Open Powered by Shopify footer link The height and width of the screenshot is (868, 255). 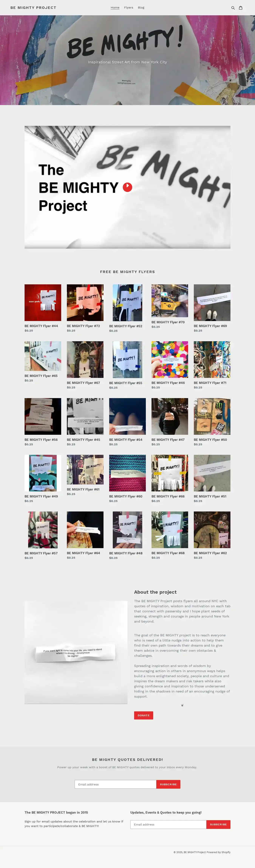[219, 852]
